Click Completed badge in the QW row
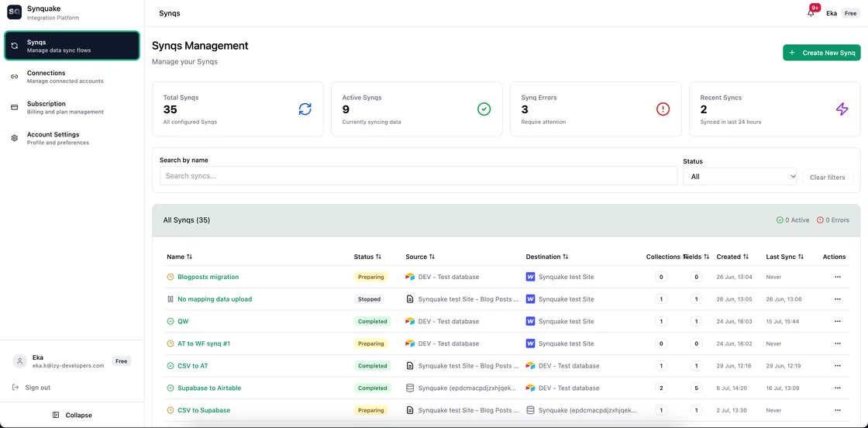The image size is (868, 428). click(x=373, y=321)
